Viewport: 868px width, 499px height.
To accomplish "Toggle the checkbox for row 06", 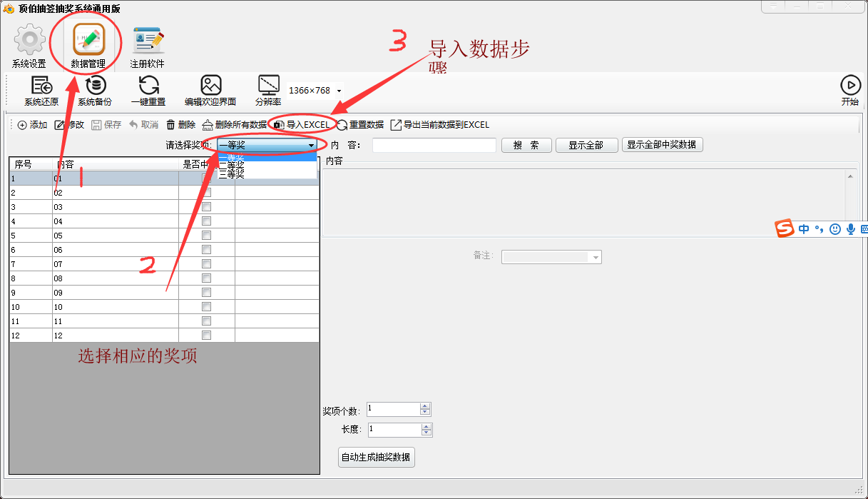I will coord(206,250).
